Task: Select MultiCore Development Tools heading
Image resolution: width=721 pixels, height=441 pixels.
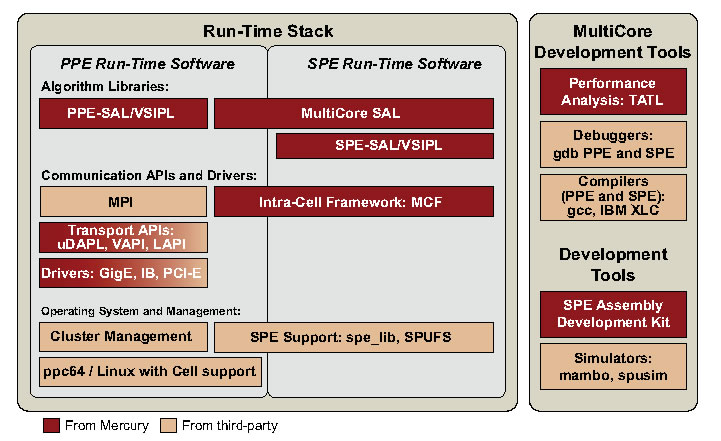Action: (x=612, y=42)
